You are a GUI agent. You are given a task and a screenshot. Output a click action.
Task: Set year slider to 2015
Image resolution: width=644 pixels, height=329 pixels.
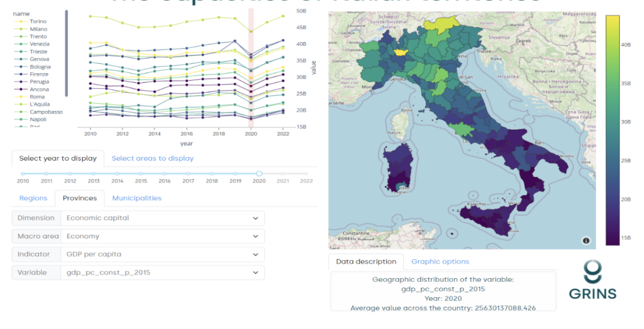pos(141,174)
